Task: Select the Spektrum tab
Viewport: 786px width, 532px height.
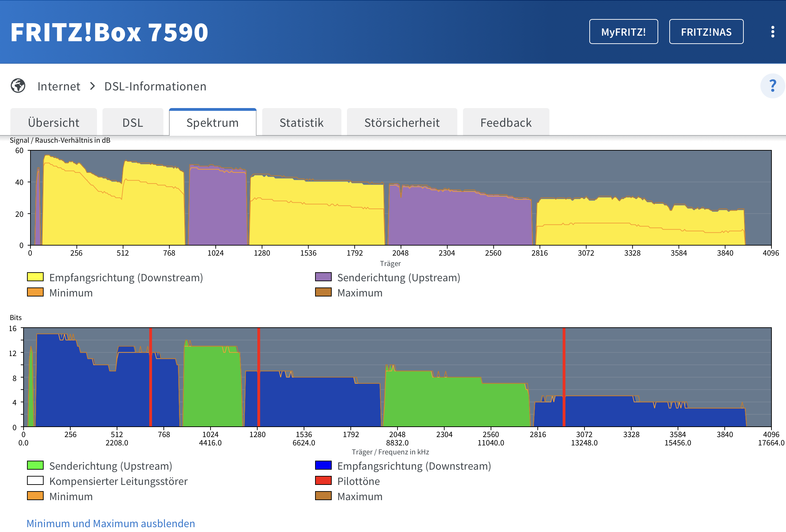Action: click(x=213, y=122)
